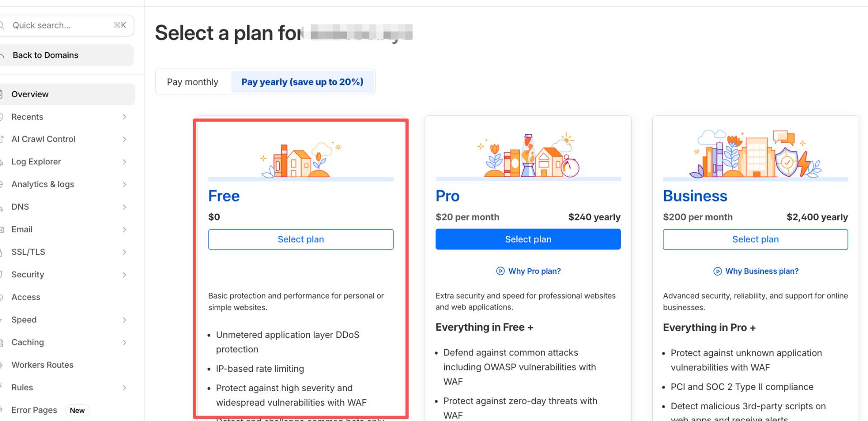Choose Pay yearly billing option
The image size is (868, 421).
[302, 82]
